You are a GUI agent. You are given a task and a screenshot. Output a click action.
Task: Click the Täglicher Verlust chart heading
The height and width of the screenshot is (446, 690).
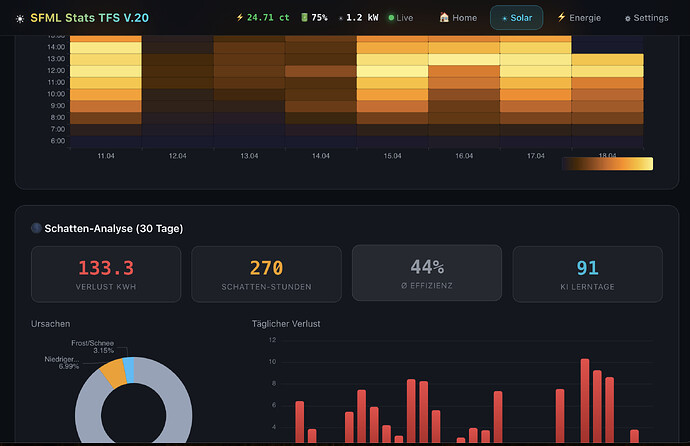286,324
